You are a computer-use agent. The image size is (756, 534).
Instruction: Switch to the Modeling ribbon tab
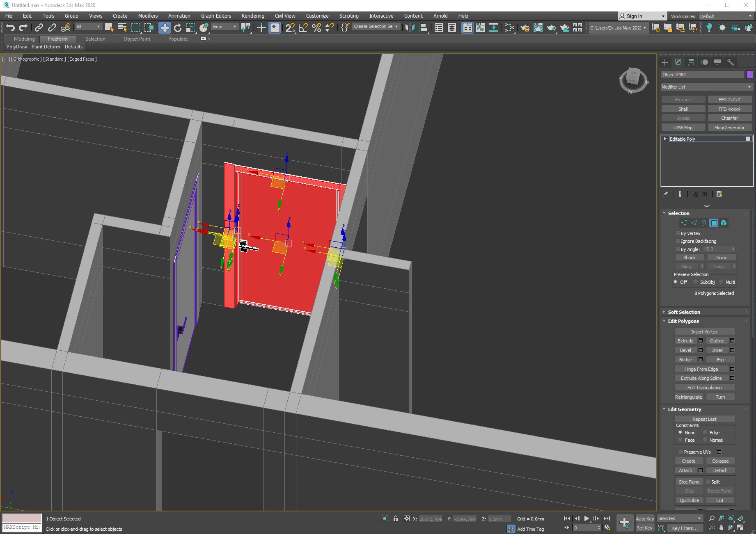pyautogui.click(x=24, y=39)
